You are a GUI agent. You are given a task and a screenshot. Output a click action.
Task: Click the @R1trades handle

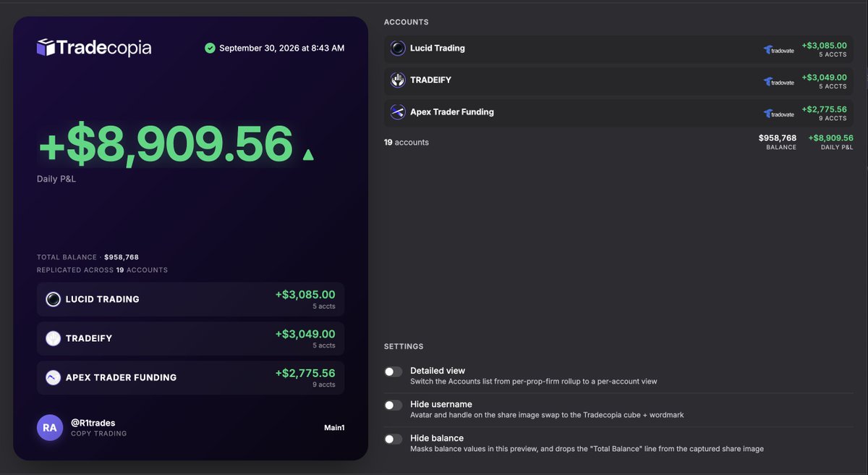[93, 423]
